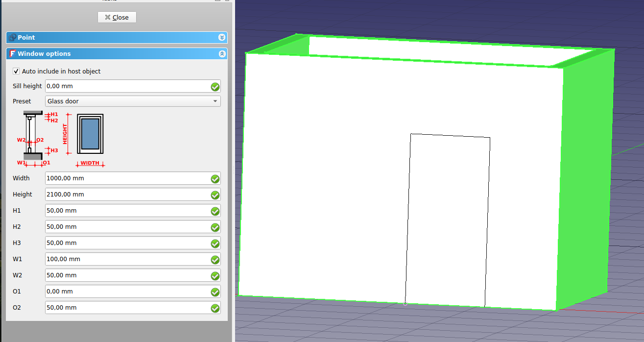Click the H3 value field
644x342 pixels.
click(133, 243)
